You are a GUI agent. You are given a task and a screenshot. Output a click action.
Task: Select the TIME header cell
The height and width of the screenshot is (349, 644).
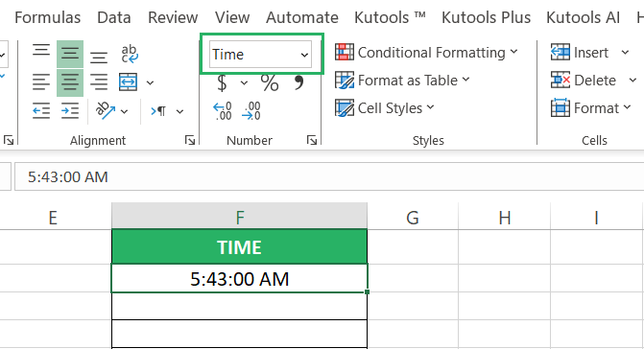point(239,247)
